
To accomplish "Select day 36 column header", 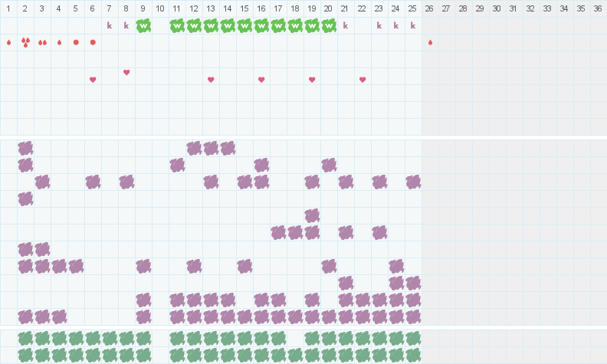I will click(599, 8).
